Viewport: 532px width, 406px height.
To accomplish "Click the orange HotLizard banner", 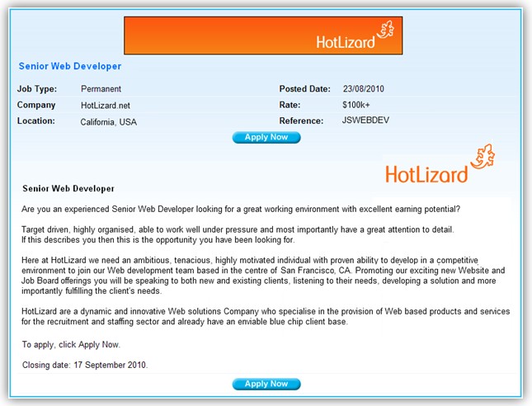I will pyautogui.click(x=263, y=35).
